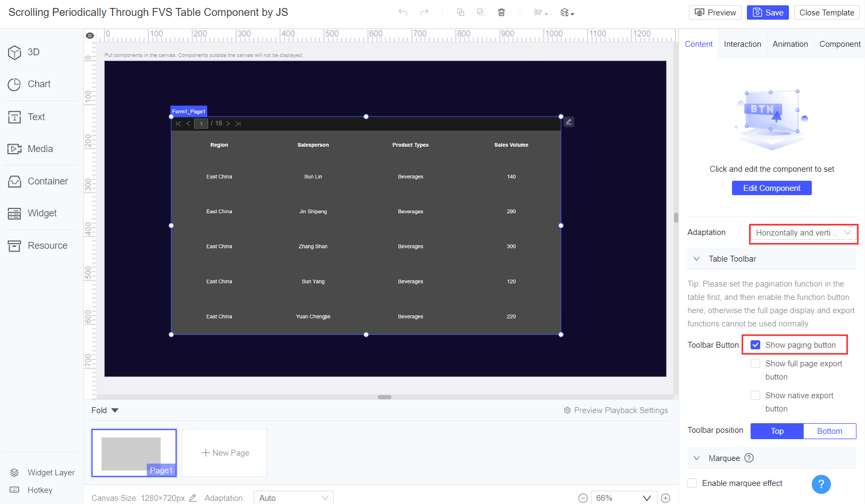Click the table page number field
The width and height of the screenshot is (865, 504).
point(201,123)
